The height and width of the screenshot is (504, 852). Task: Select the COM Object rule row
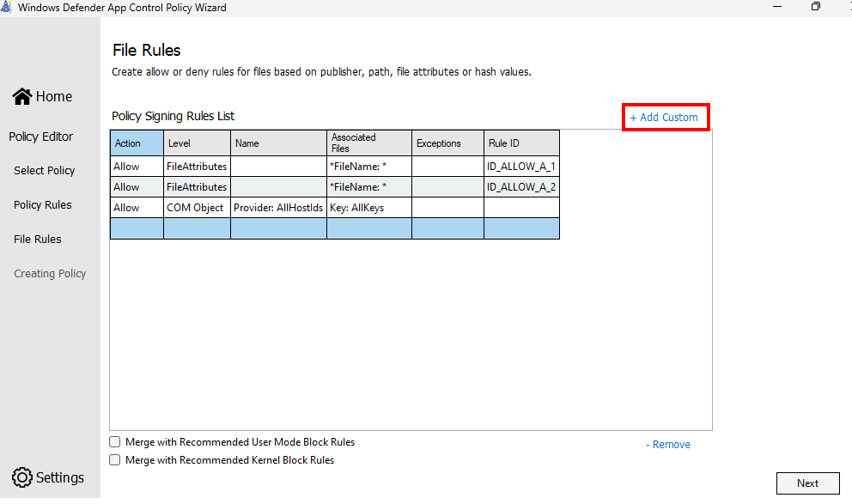(x=196, y=208)
